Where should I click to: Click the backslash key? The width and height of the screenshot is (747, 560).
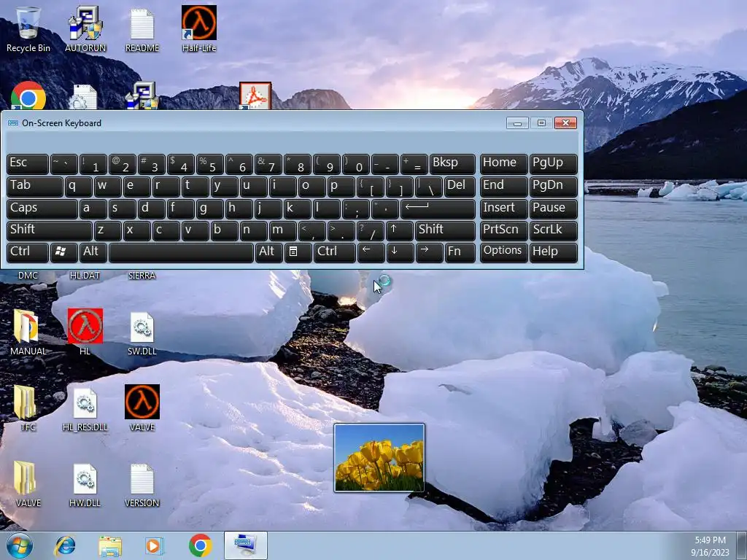click(x=429, y=187)
